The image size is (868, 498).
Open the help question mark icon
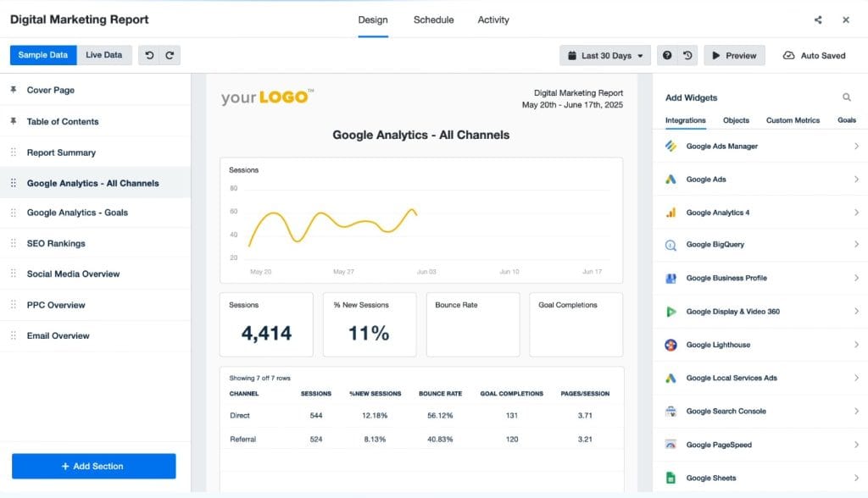[667, 55]
